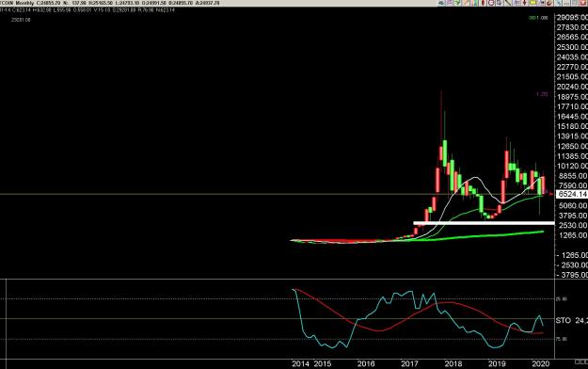Click the 20240.00 price axis label
Viewport: 588px width, 369px height.
(572, 87)
